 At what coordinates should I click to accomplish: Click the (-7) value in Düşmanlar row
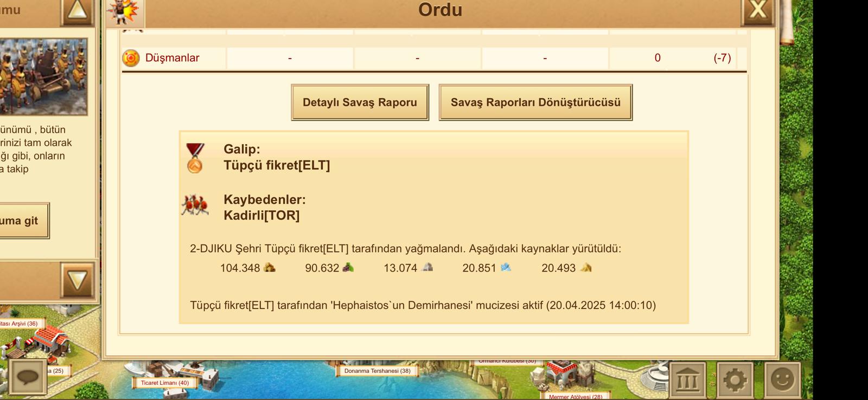(722, 58)
